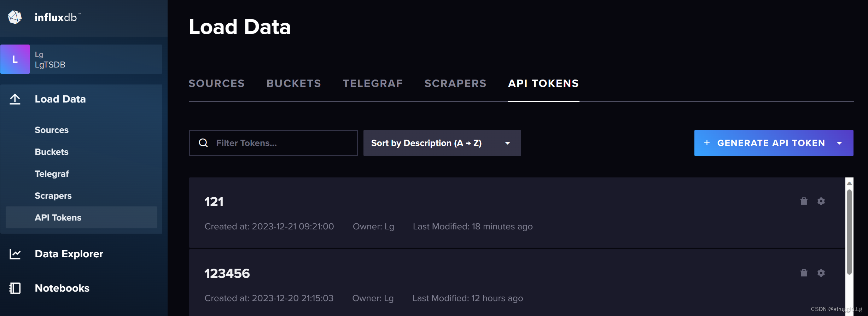The image size is (868, 316).
Task: Switch to the Telegraf tab
Action: (x=373, y=83)
